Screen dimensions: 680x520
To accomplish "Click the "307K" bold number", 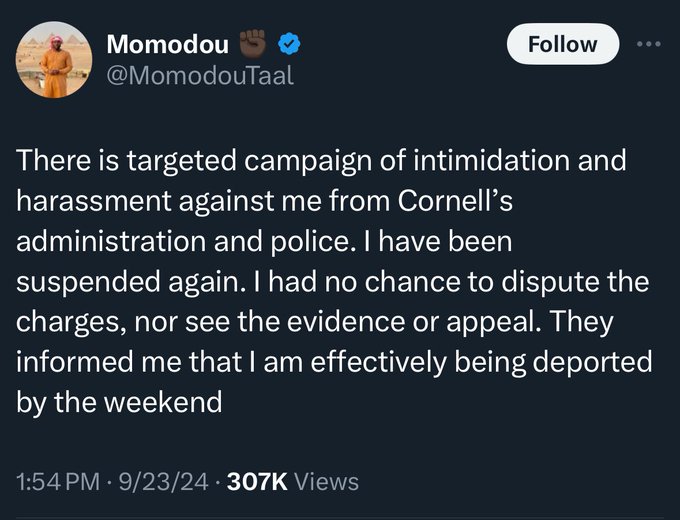I will [257, 482].
